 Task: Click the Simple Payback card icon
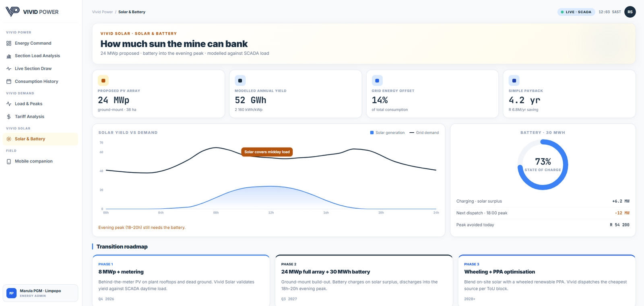(x=514, y=80)
